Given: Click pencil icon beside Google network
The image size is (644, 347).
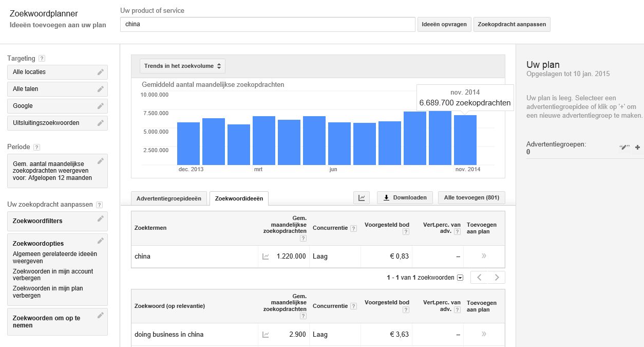Looking at the screenshot, I should [x=101, y=106].
